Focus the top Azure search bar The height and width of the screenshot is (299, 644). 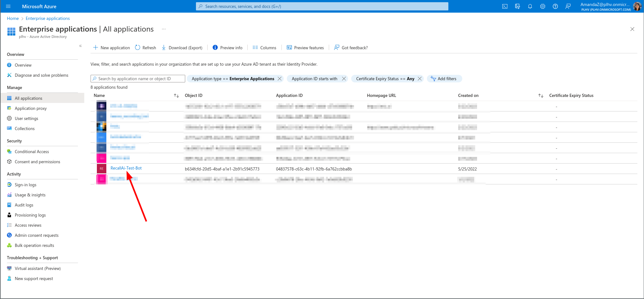(x=322, y=6)
